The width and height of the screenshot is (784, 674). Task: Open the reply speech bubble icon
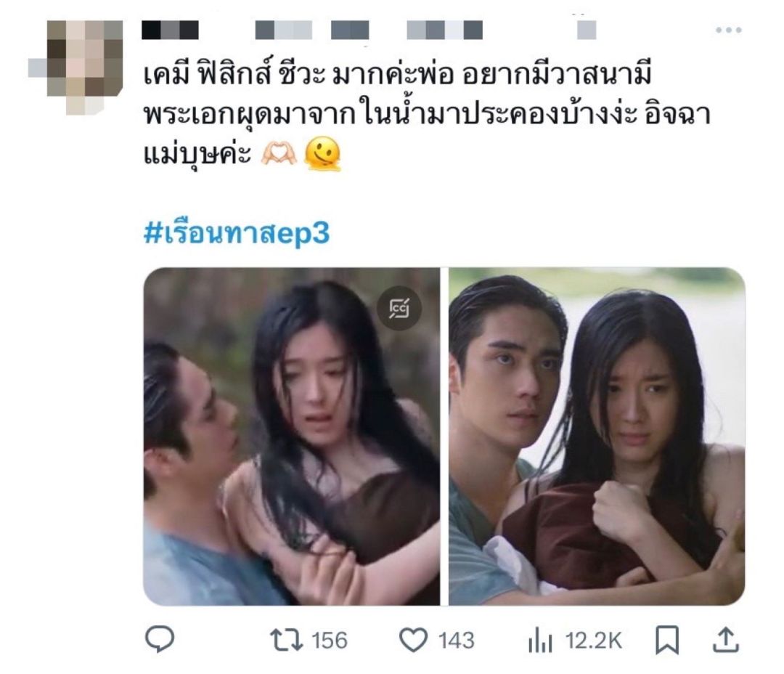coord(160,639)
